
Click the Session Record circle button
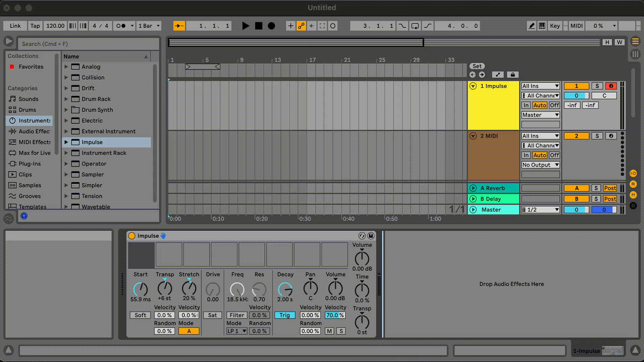coord(333,26)
